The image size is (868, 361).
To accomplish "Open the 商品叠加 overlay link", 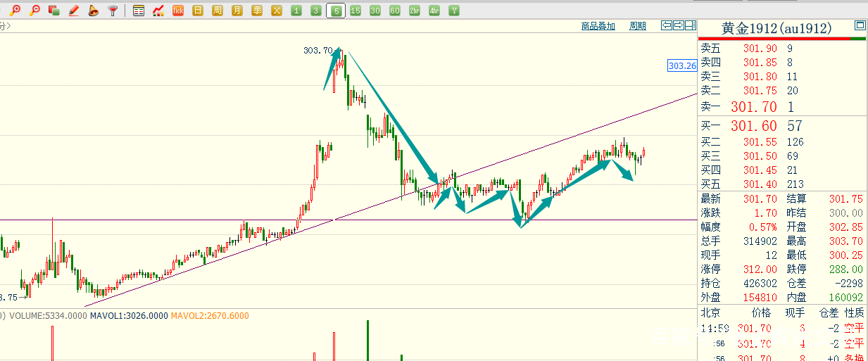I will pos(598,26).
